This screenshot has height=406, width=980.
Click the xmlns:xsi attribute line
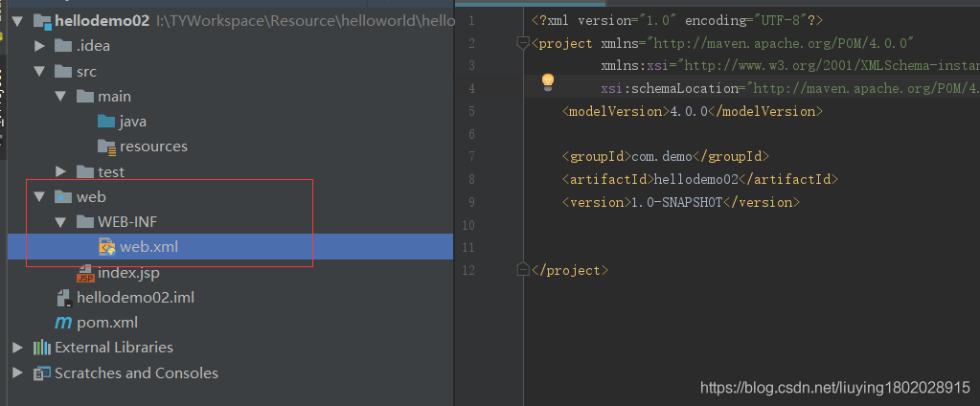pos(790,65)
